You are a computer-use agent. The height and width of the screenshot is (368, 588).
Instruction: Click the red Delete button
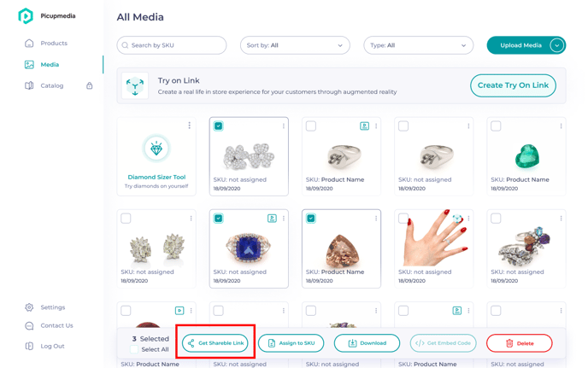pos(520,343)
